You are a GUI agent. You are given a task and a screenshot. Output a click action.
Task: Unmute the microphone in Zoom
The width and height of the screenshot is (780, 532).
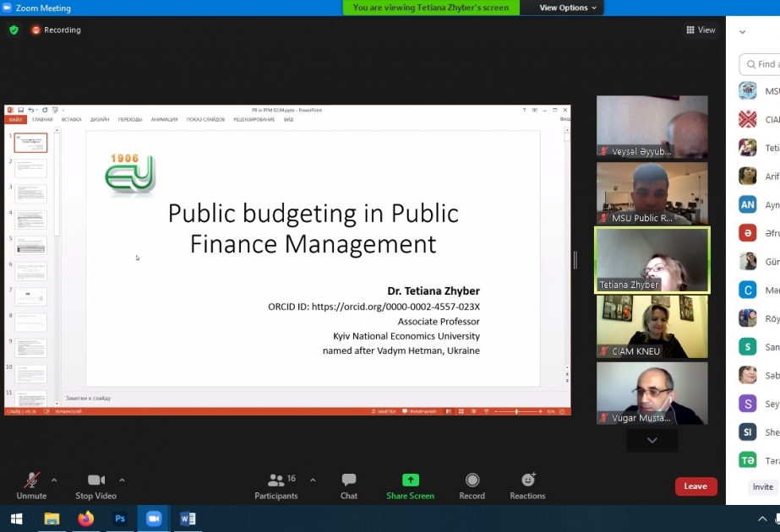[x=31, y=486]
